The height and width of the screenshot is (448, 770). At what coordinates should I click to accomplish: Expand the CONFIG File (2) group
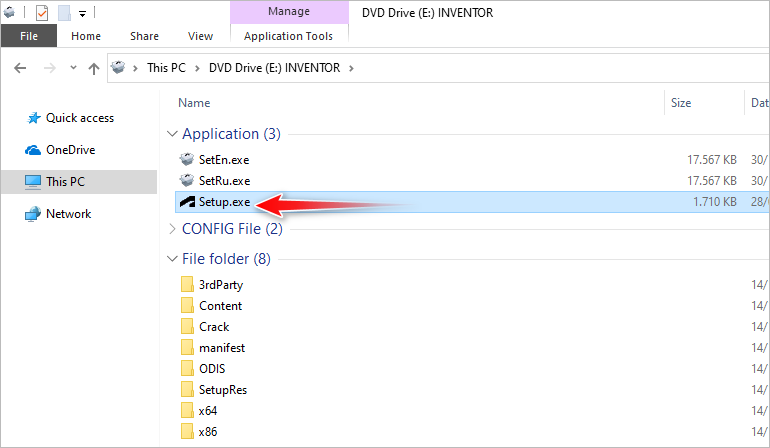tap(173, 229)
